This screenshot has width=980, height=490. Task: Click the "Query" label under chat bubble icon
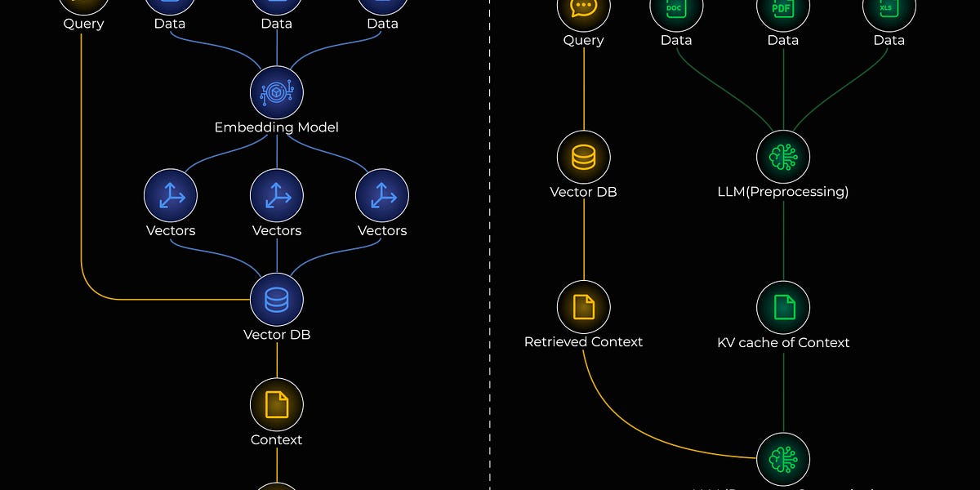click(584, 40)
